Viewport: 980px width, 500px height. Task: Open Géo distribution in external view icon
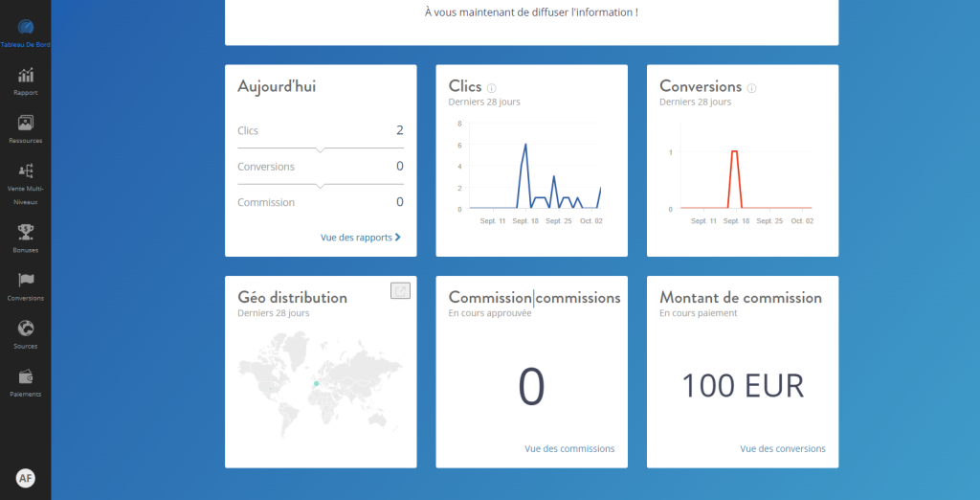pyautogui.click(x=401, y=290)
